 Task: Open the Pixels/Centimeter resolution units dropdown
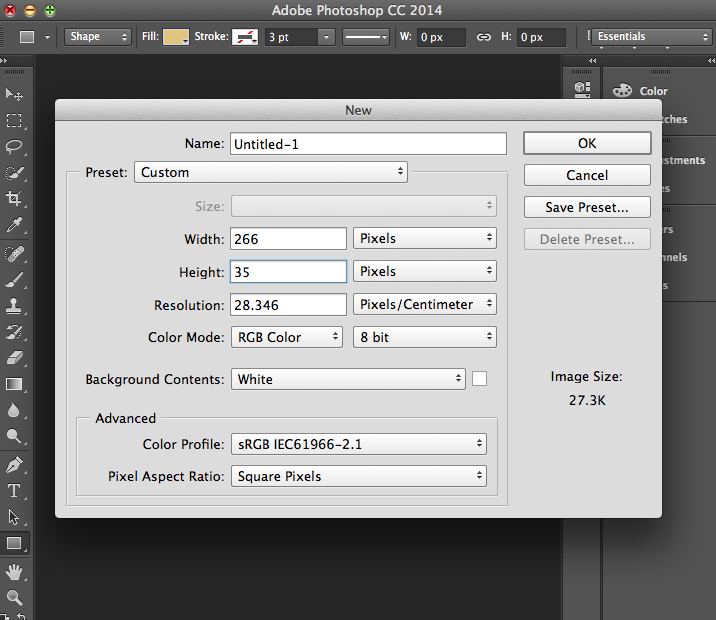click(425, 304)
